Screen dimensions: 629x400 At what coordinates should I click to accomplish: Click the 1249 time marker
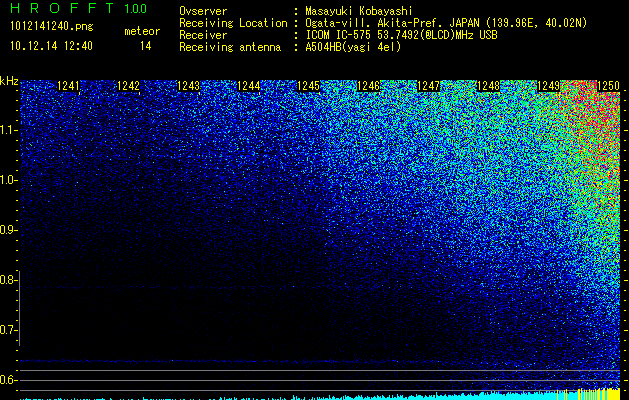tap(548, 86)
